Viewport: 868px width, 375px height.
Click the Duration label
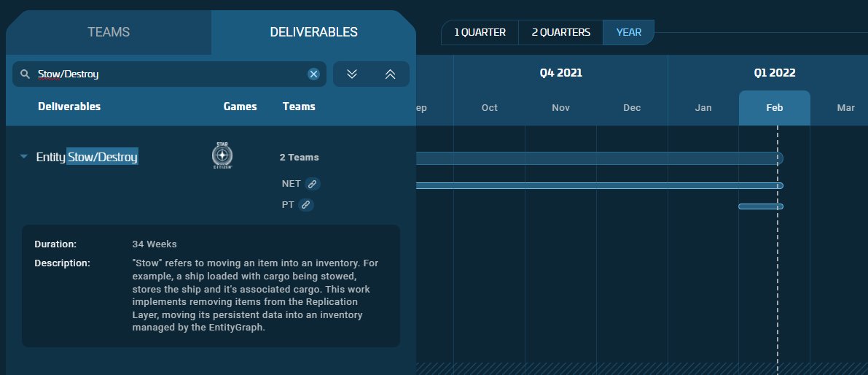[x=55, y=244]
